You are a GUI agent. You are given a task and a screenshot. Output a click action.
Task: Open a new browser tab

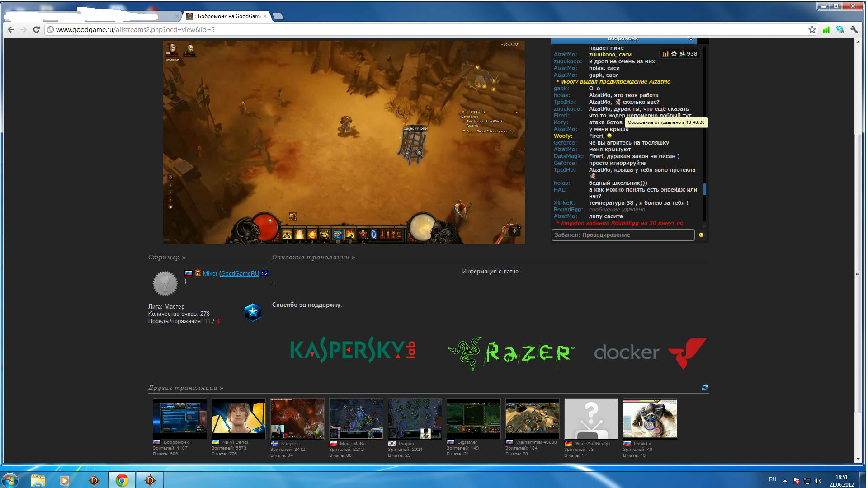278,16
